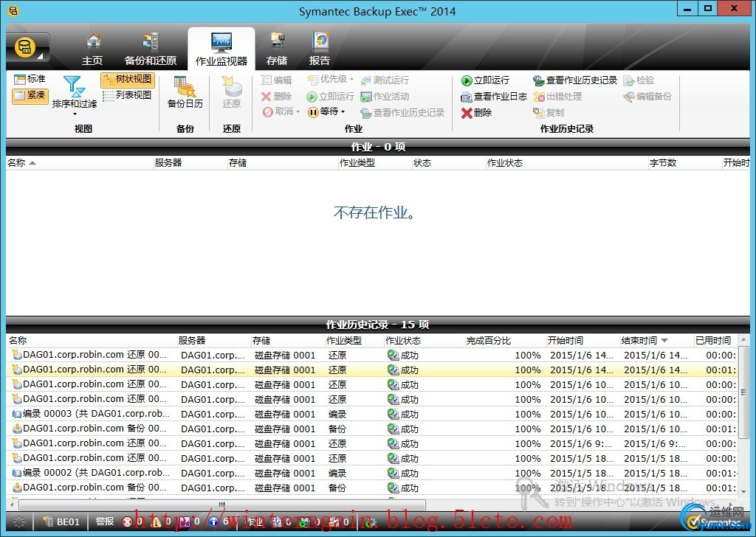Sort history by 已用时间 column
This screenshot has height=537, width=756.
coord(715,341)
